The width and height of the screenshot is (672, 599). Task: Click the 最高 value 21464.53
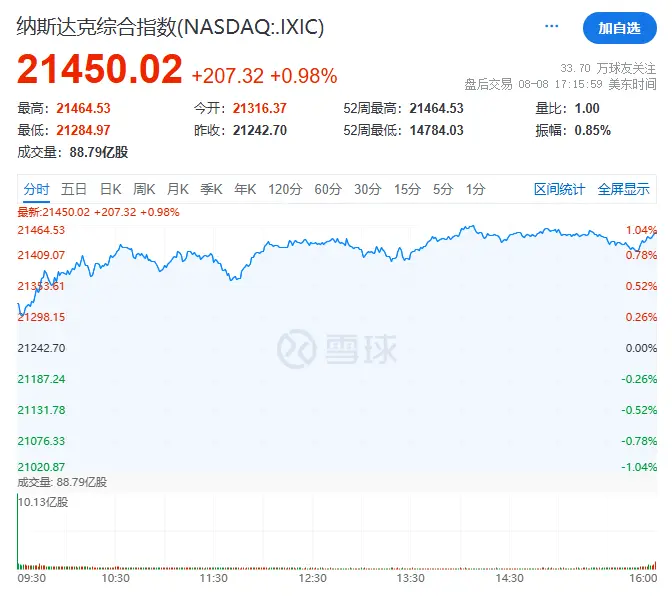[x=84, y=108]
